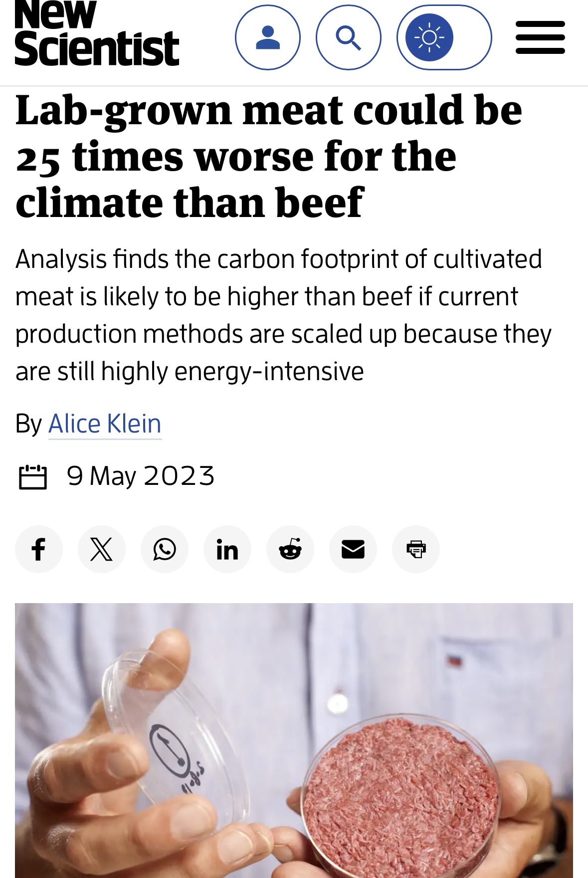
Task: Click the empty side of theme toggle
Action: [x=471, y=37]
